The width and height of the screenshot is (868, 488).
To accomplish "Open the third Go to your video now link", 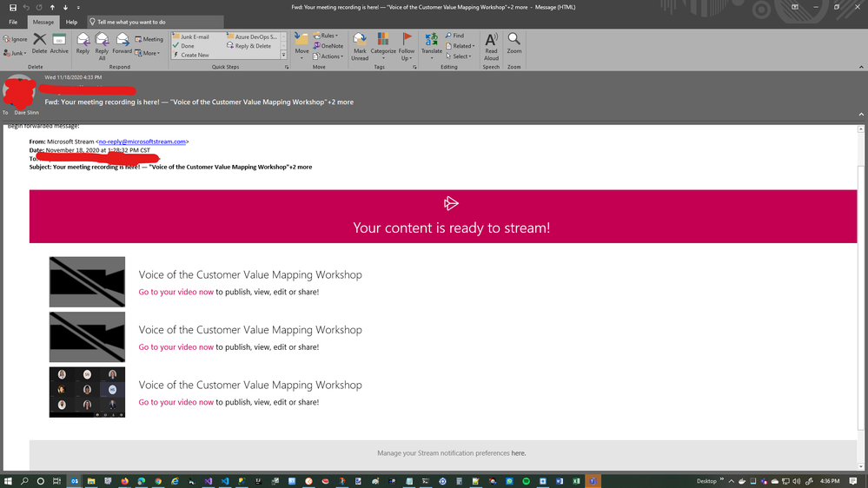I will click(x=176, y=402).
